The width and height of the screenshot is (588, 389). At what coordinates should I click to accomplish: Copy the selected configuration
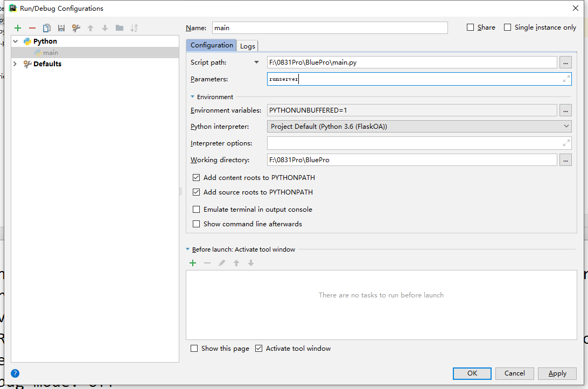(x=46, y=28)
